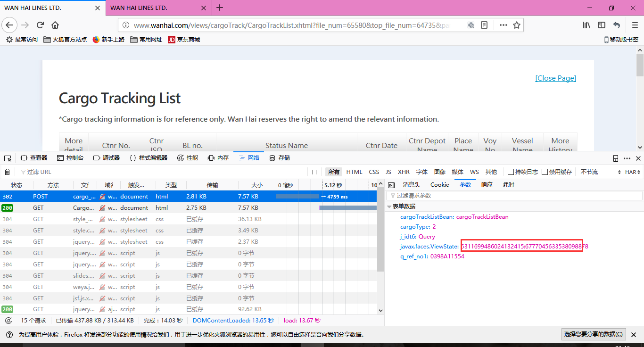Switch to the 查看器 inspector tab
The height and width of the screenshot is (347, 644).
pos(34,158)
